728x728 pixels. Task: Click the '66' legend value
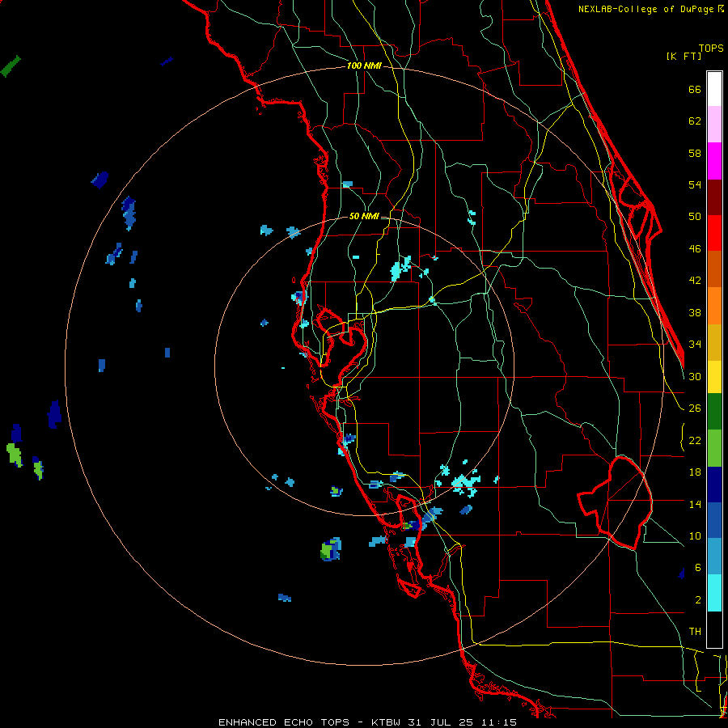tap(695, 90)
